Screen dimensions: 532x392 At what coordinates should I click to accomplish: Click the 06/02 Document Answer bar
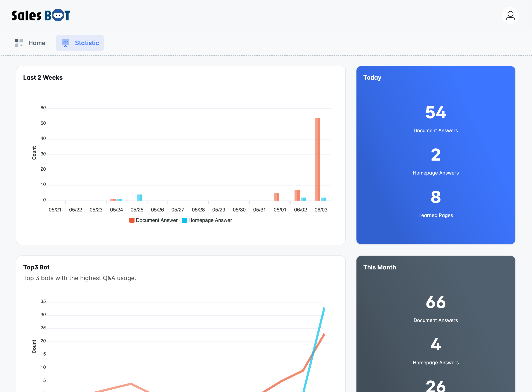(297, 195)
